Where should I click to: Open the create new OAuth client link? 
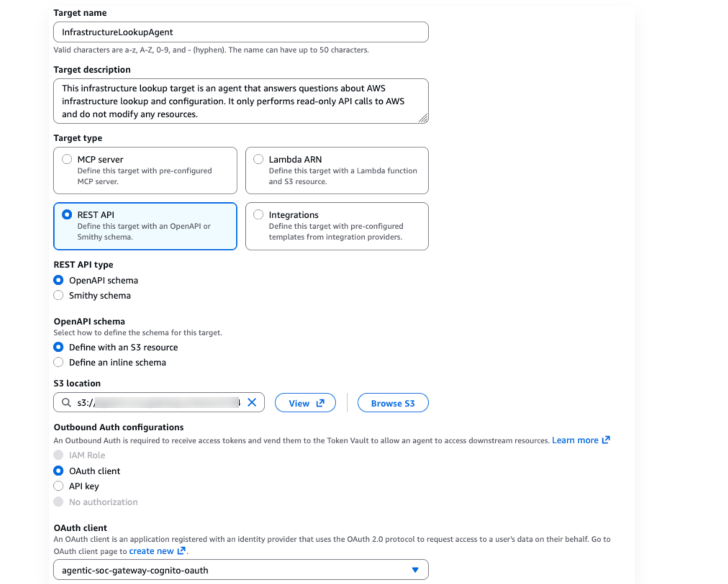point(151,551)
